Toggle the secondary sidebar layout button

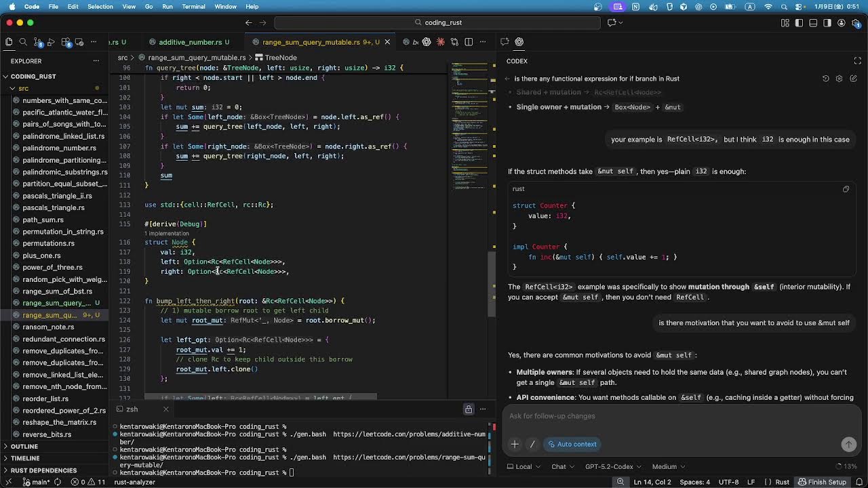tap(827, 23)
